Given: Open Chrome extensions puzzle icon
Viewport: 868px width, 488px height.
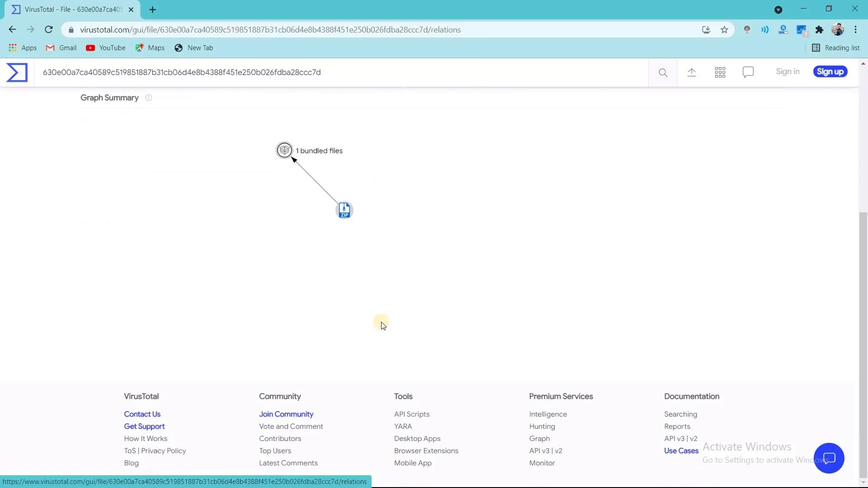Looking at the screenshot, I should point(819,30).
